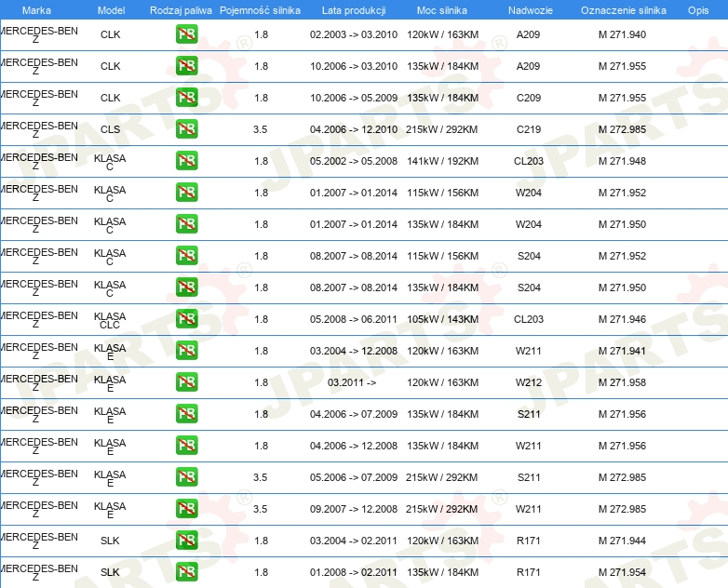Click production dates 02.2003 -> 03.2010
This screenshot has width=728, height=588.
[x=354, y=34]
